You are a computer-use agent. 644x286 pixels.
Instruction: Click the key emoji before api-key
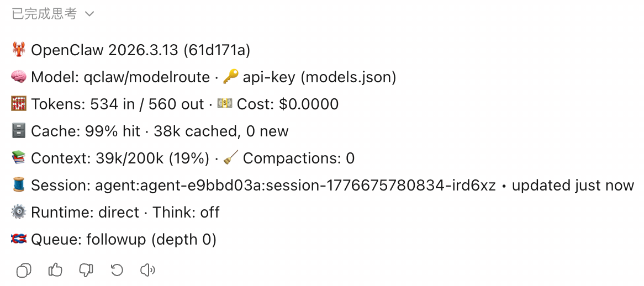point(230,77)
